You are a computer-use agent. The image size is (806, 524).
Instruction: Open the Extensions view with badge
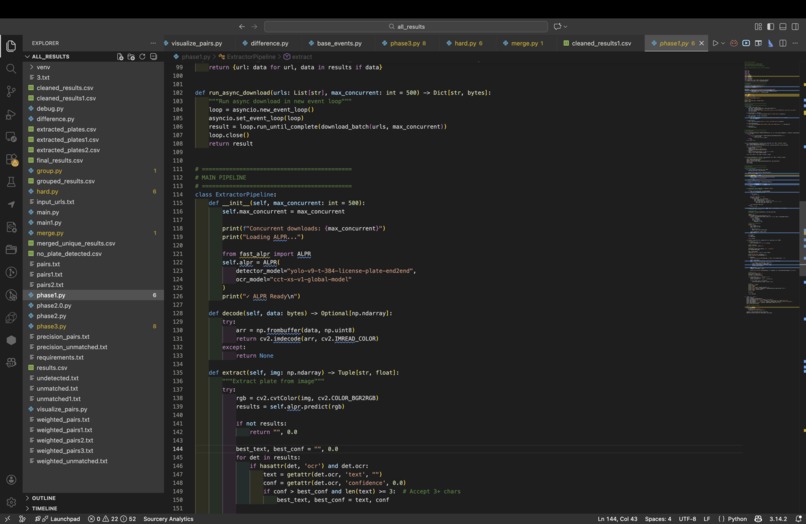click(11, 159)
